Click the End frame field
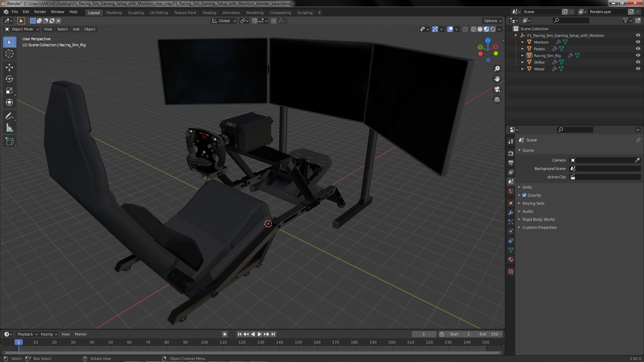Image resolution: width=644 pixels, height=362 pixels. pos(489,334)
